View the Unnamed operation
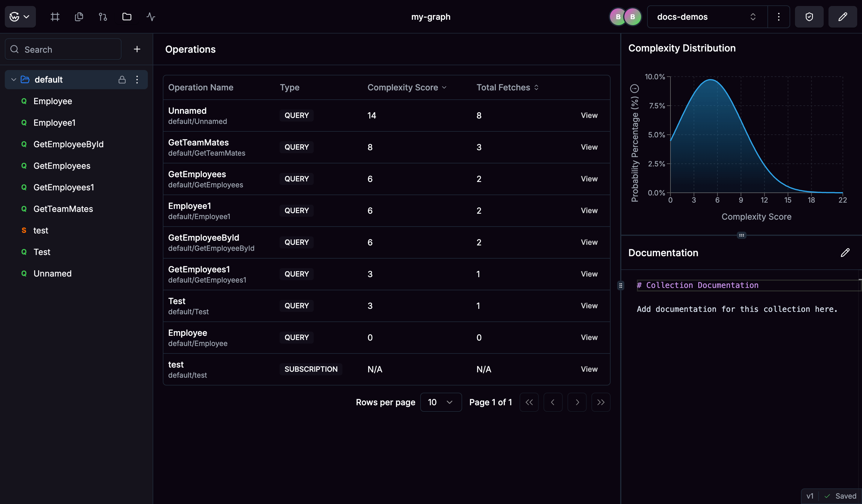Screen dimensions: 862x504 [x=589, y=116]
